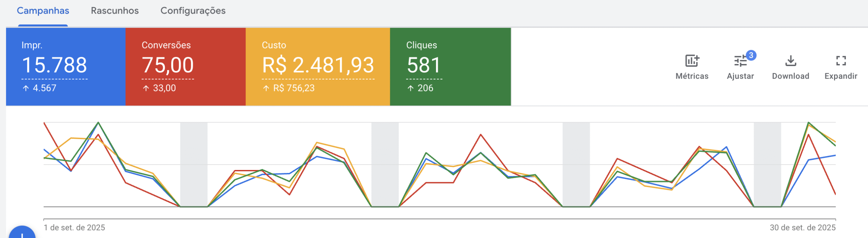Open the Custo metric selector label
This screenshot has height=238, width=868.
pos(274,45)
